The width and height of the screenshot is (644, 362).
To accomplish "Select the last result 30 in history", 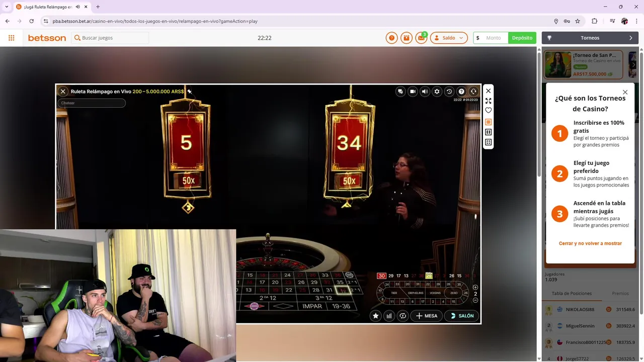I will pyautogui.click(x=382, y=276).
